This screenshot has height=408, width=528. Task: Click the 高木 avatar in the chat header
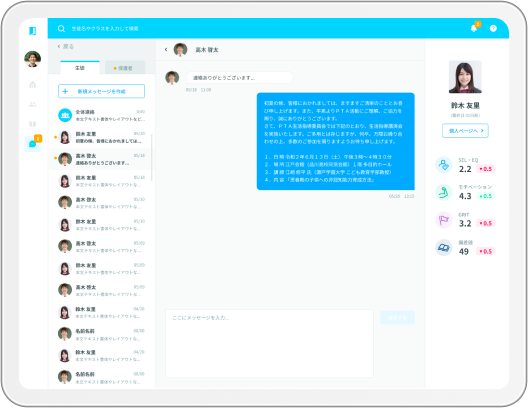click(180, 49)
